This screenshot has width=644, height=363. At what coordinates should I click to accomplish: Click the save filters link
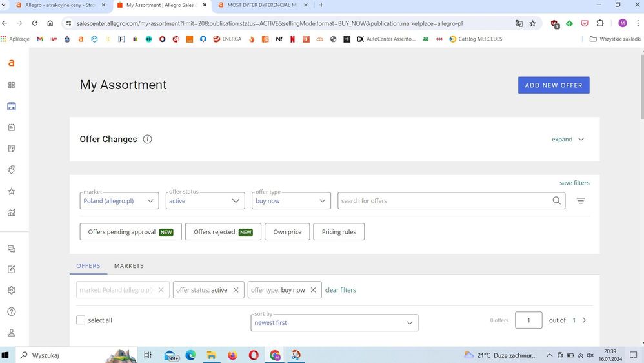click(x=574, y=183)
